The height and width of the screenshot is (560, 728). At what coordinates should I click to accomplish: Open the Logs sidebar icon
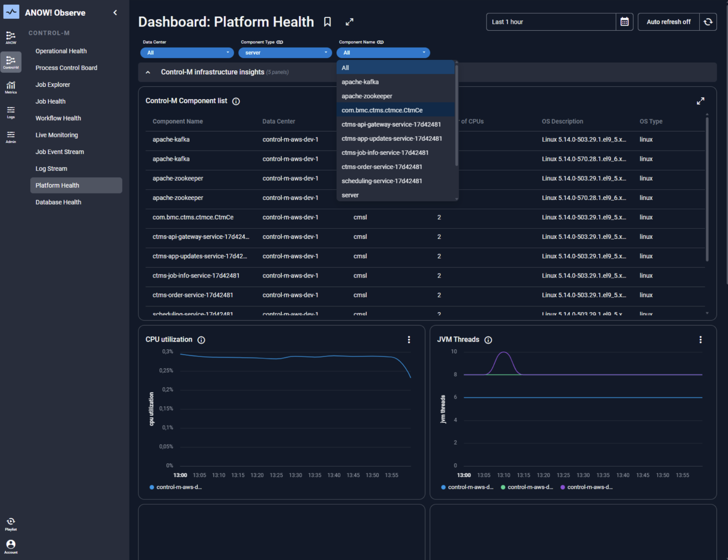point(11,112)
